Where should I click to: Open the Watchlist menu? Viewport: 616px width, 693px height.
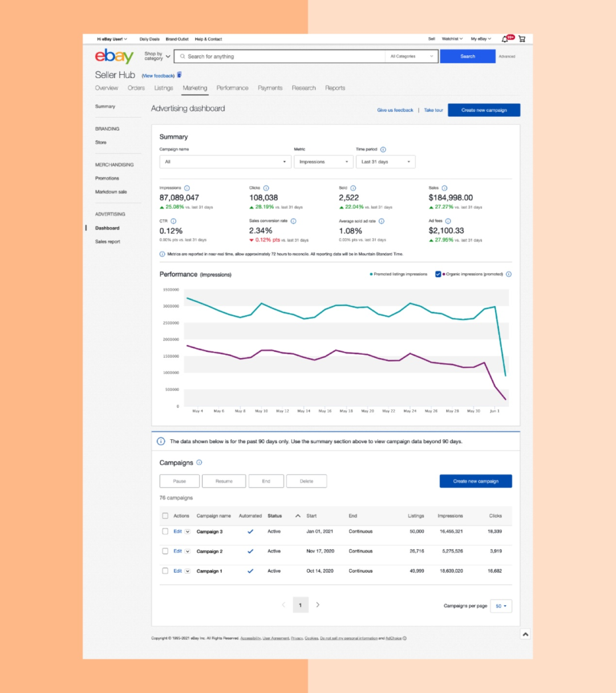(452, 39)
